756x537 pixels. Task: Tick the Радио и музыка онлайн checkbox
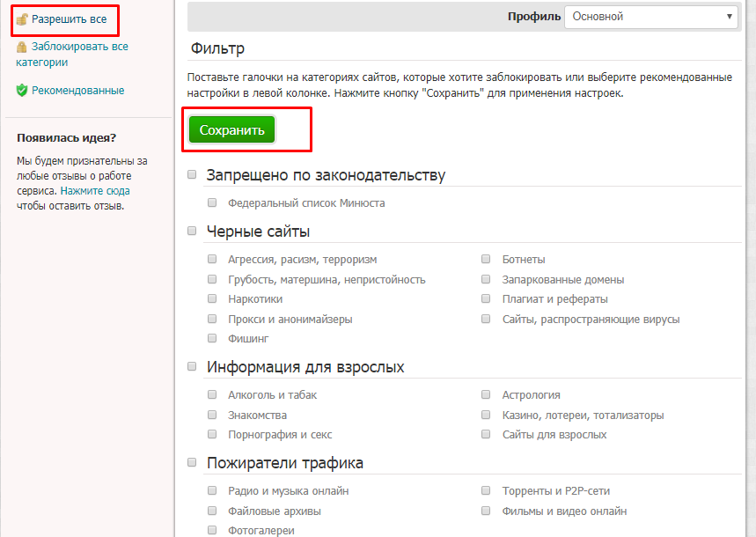[x=212, y=490]
